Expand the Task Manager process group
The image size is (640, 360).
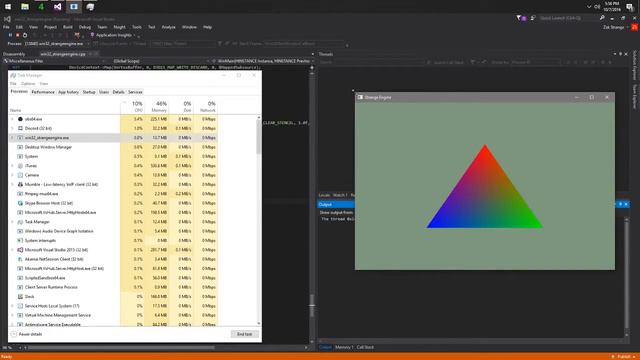pos(12,222)
